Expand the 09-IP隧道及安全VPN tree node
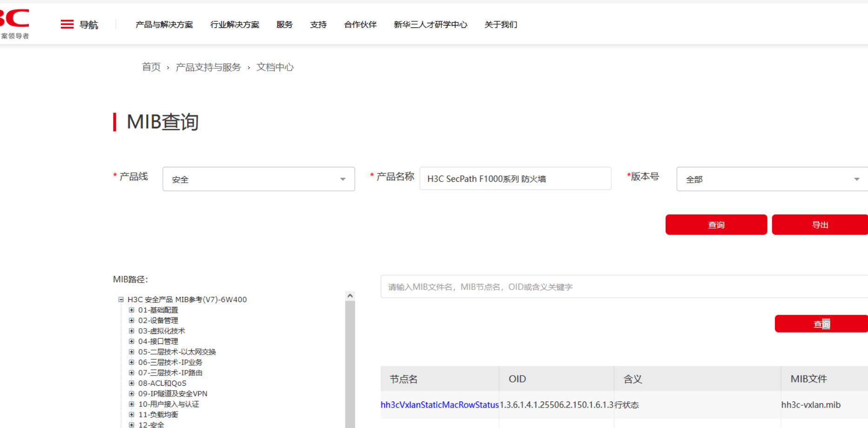868x428 pixels. click(132, 394)
